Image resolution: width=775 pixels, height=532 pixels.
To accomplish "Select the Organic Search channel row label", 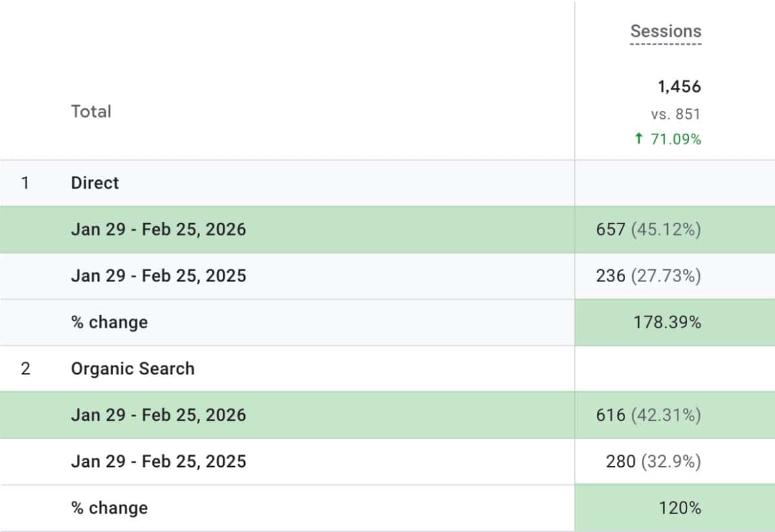I will (x=132, y=369).
